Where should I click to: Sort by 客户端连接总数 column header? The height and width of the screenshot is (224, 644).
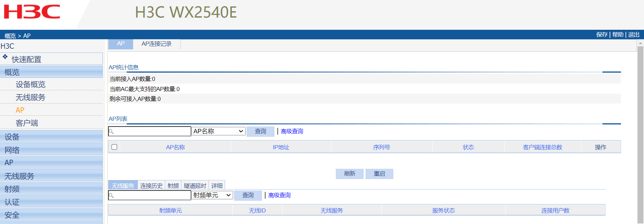coord(543,147)
